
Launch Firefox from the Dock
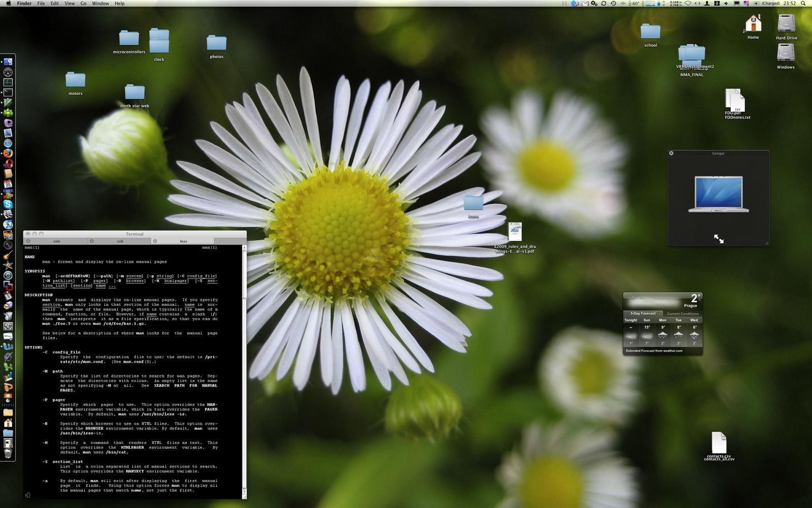[x=8, y=153]
